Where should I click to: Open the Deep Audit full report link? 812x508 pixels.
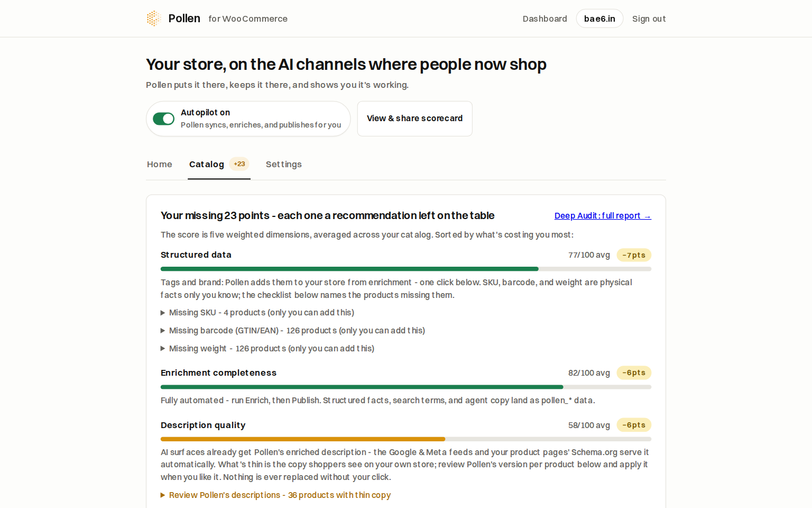(603, 216)
